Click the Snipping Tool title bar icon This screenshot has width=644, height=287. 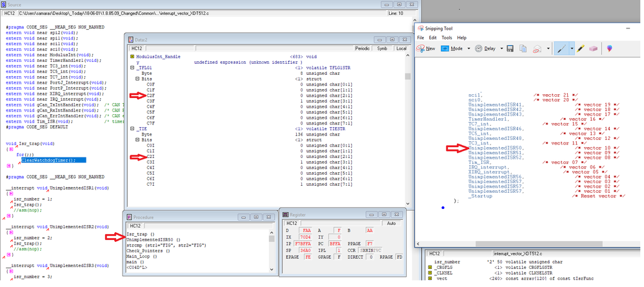click(x=420, y=28)
